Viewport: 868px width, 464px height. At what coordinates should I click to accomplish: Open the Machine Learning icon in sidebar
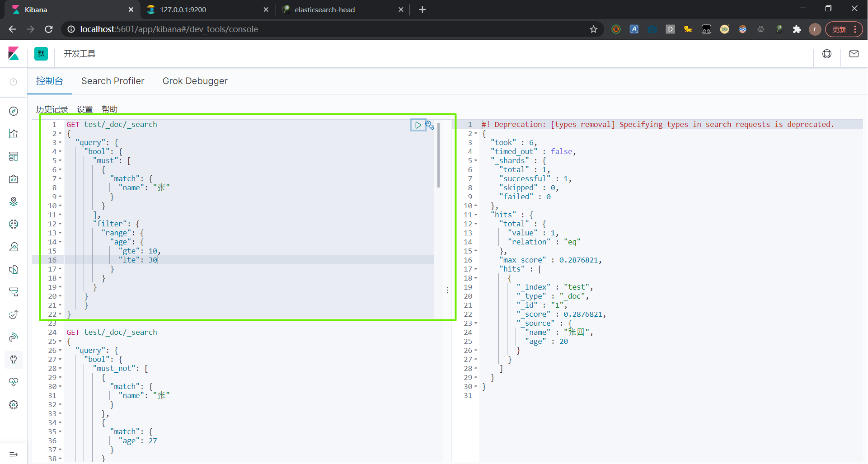[x=14, y=224]
